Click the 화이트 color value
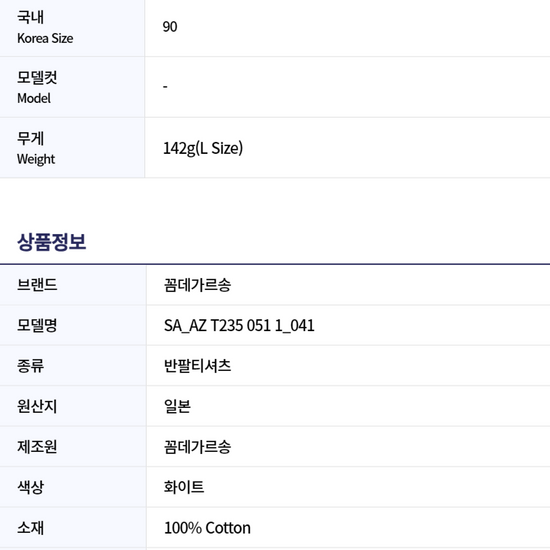 pos(184,487)
